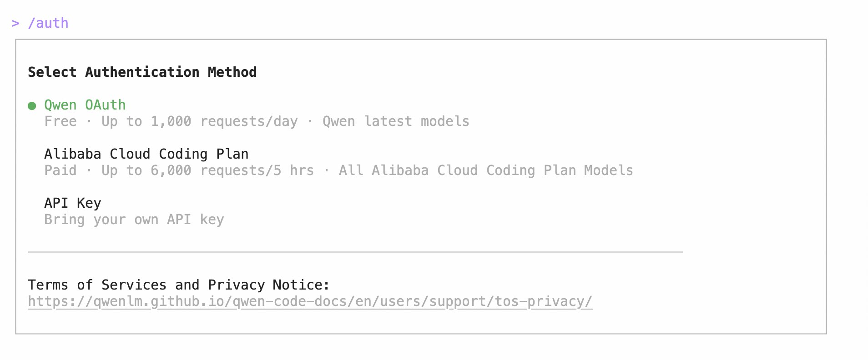Pick the API Key authentication method
The image size is (868, 360).
[72, 203]
